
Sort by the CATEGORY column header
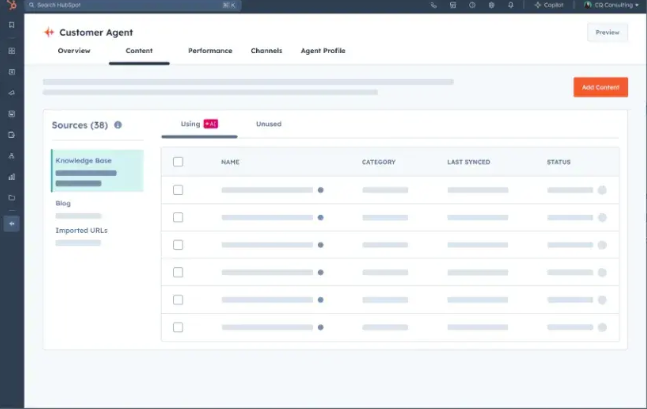point(379,162)
